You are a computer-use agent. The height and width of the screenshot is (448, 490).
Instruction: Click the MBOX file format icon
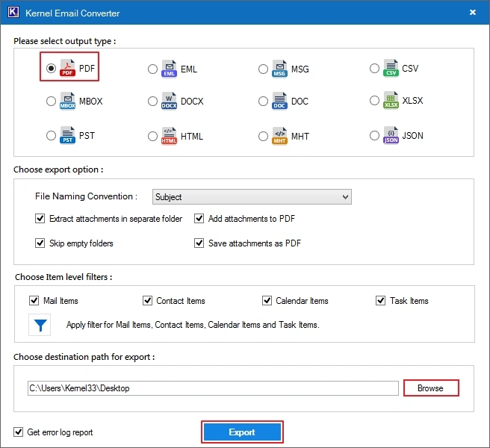point(67,101)
